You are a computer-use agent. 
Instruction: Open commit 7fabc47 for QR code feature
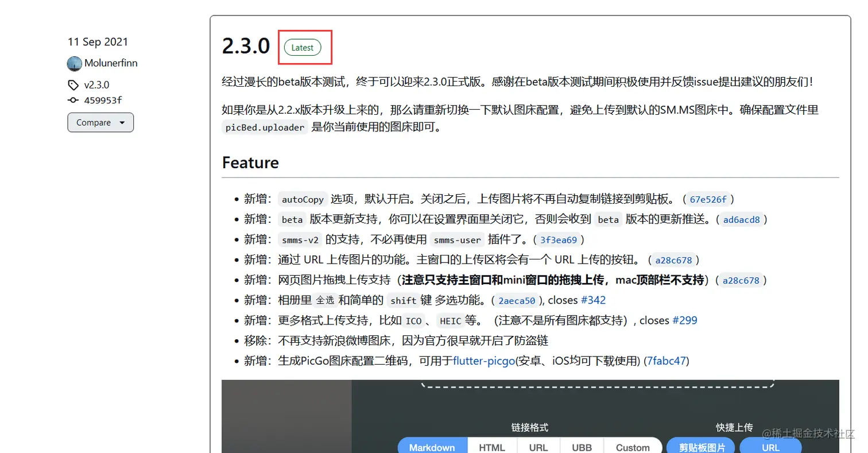click(x=666, y=361)
